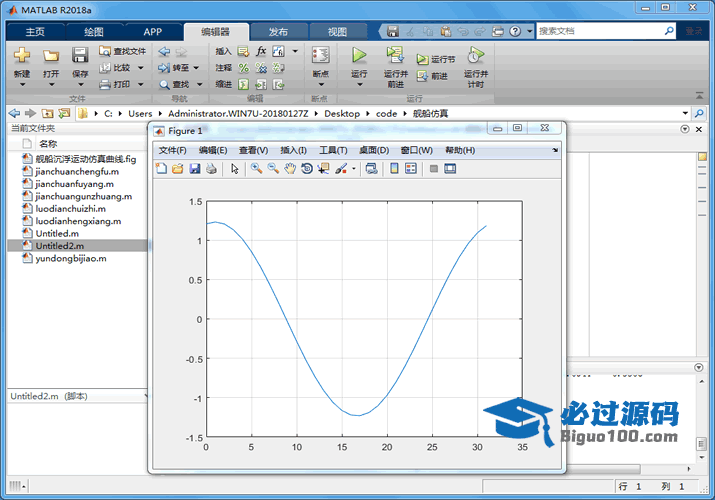715x500 pixels.
Task: Click Run and Time (运行并计时) icon
Action: pos(476,56)
